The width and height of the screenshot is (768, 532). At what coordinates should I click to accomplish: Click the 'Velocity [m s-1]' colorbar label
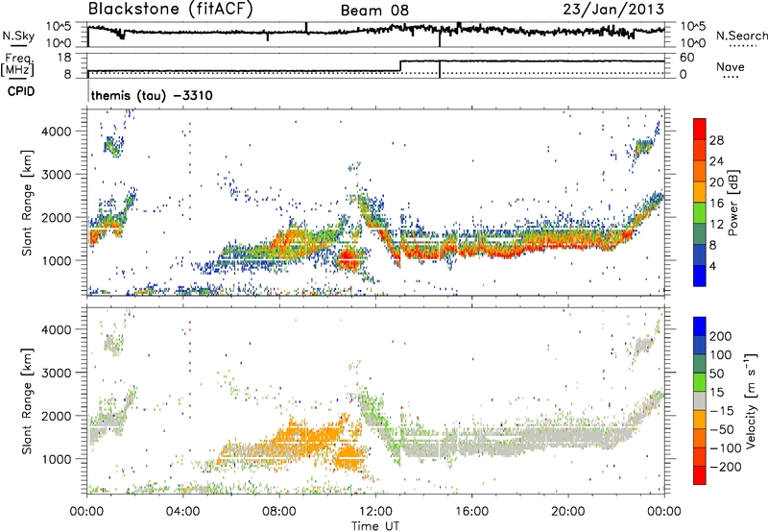[751, 400]
